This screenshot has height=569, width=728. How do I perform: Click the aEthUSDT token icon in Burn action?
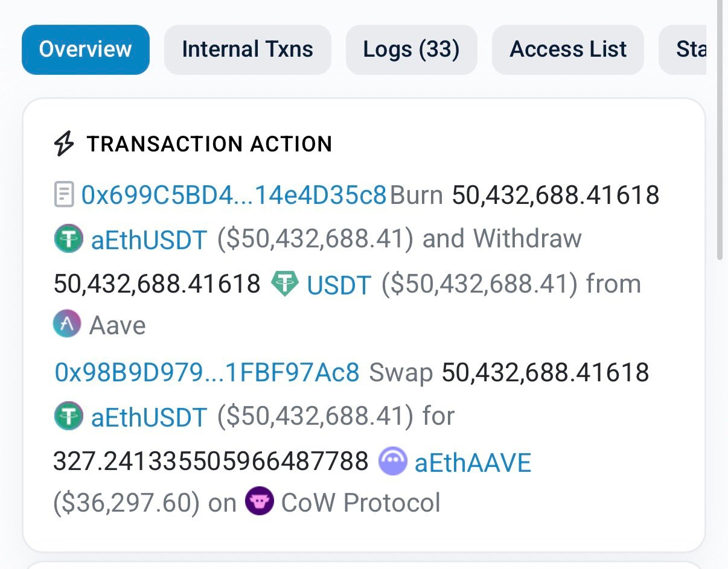pos(68,240)
